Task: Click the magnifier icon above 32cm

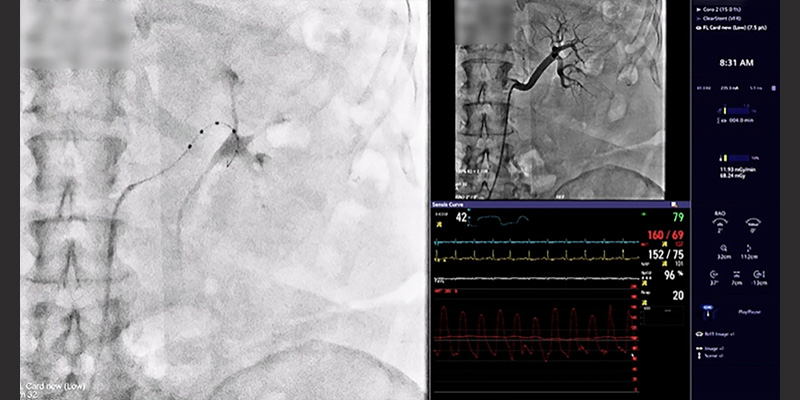Action: [722, 247]
